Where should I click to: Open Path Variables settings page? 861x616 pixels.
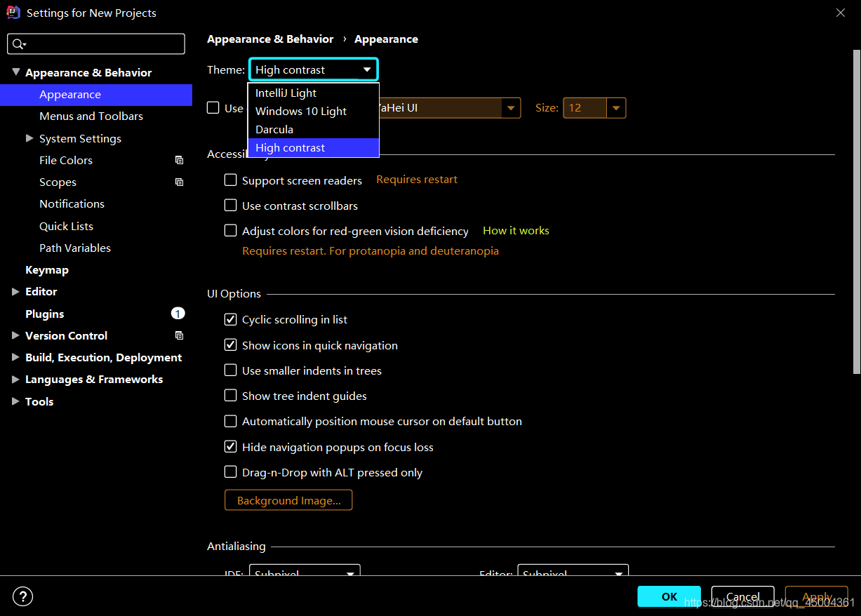click(75, 248)
